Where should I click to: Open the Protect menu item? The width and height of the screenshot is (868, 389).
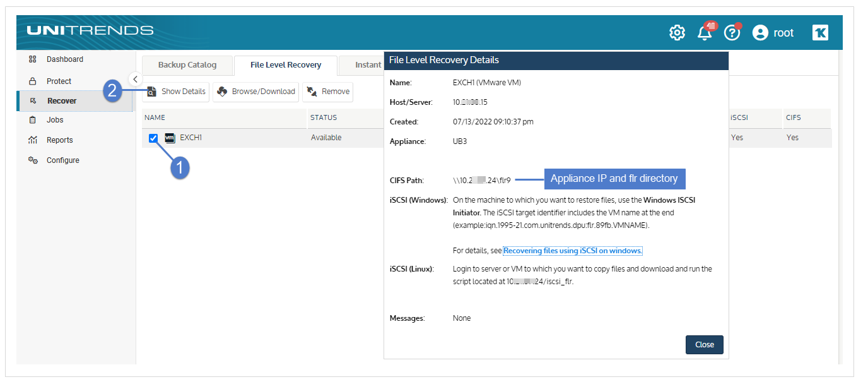pos(59,81)
